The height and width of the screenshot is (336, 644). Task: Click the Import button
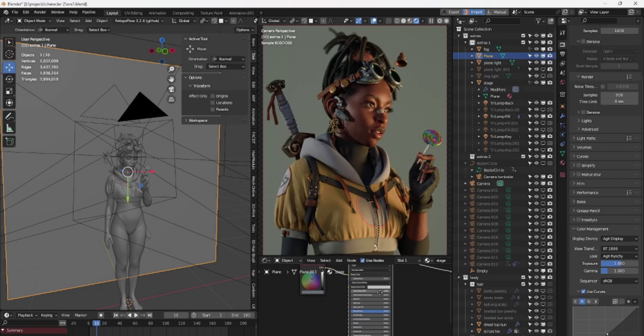click(473, 13)
